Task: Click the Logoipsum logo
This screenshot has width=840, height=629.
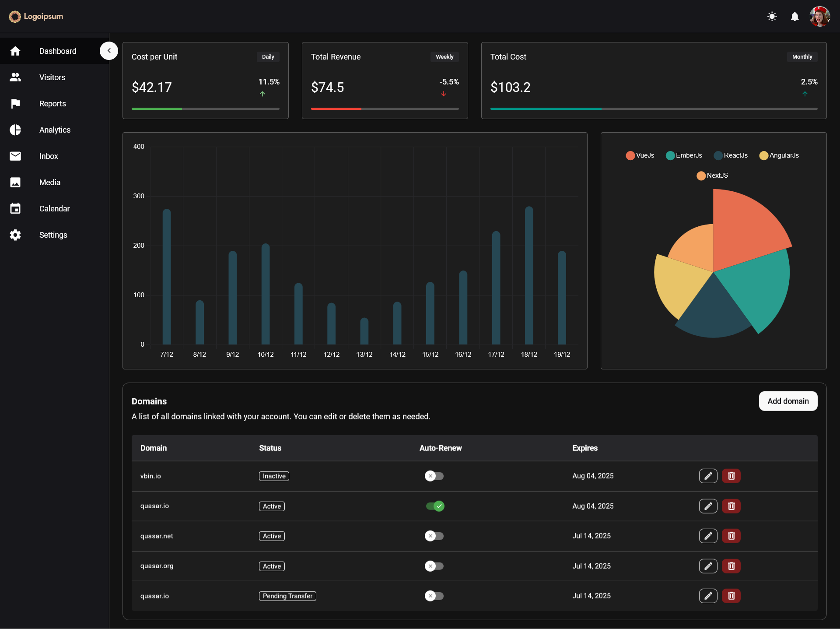Action: (36, 17)
